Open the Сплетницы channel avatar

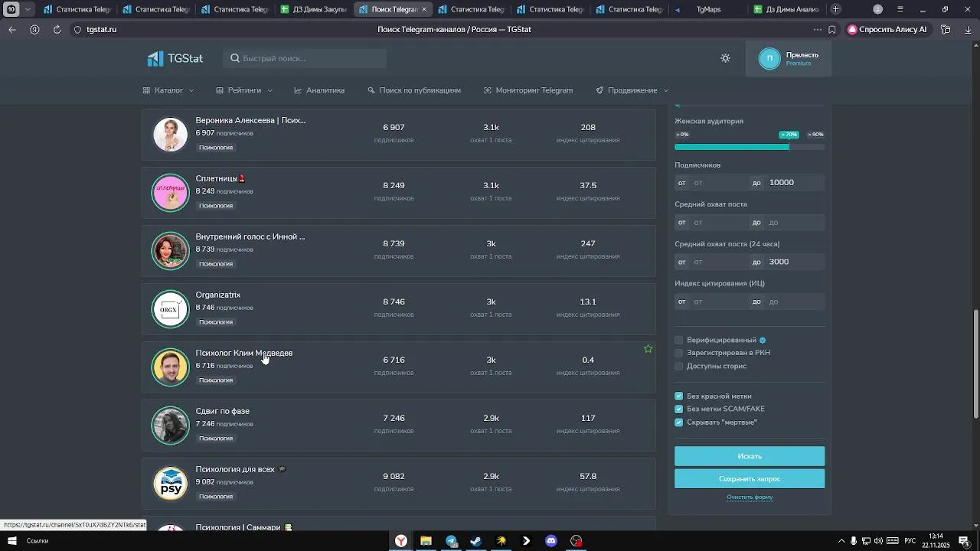pos(170,193)
